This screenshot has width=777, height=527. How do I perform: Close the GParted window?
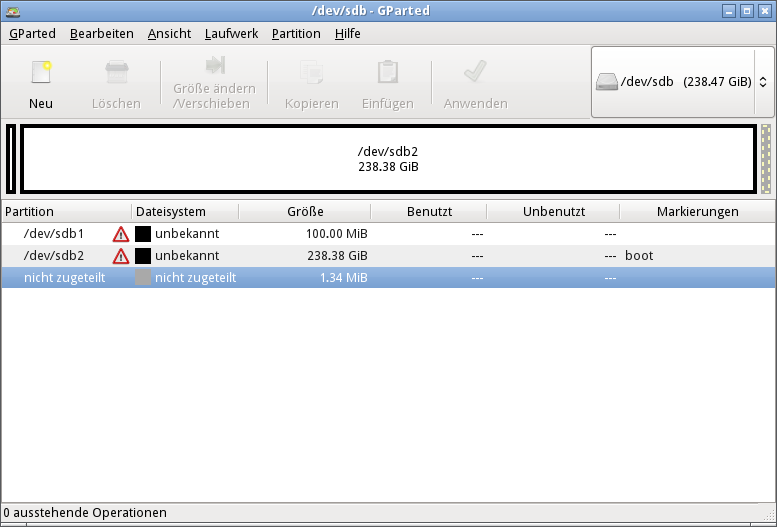pyautogui.click(x=765, y=11)
